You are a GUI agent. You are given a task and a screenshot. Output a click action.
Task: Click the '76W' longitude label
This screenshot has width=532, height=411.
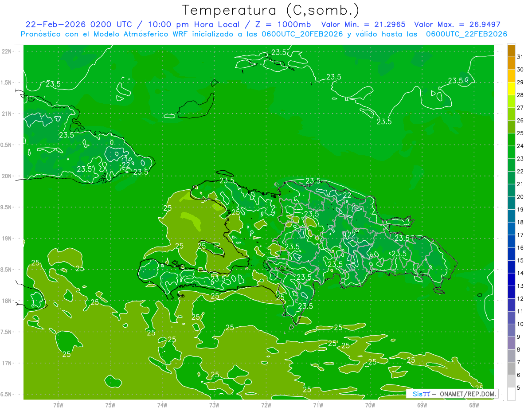(58, 405)
